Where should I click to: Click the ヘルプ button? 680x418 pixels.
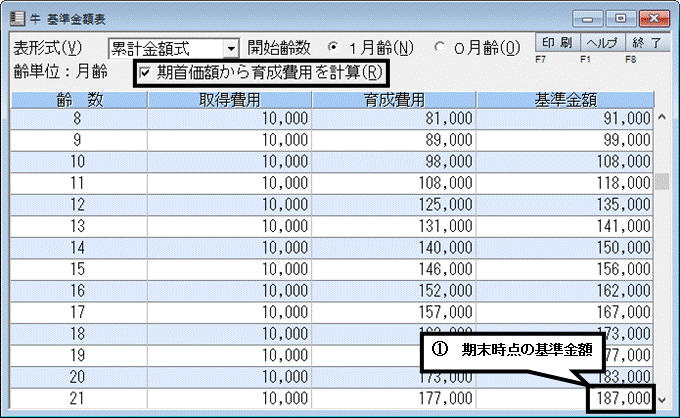point(602,42)
